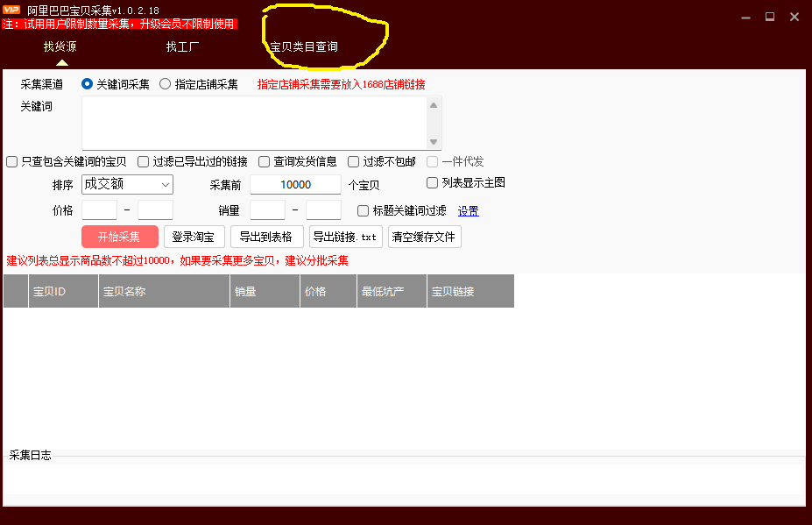Viewport: 812px width, 525px height.
Task: Check the 查询发货信息 option
Action: click(265, 161)
